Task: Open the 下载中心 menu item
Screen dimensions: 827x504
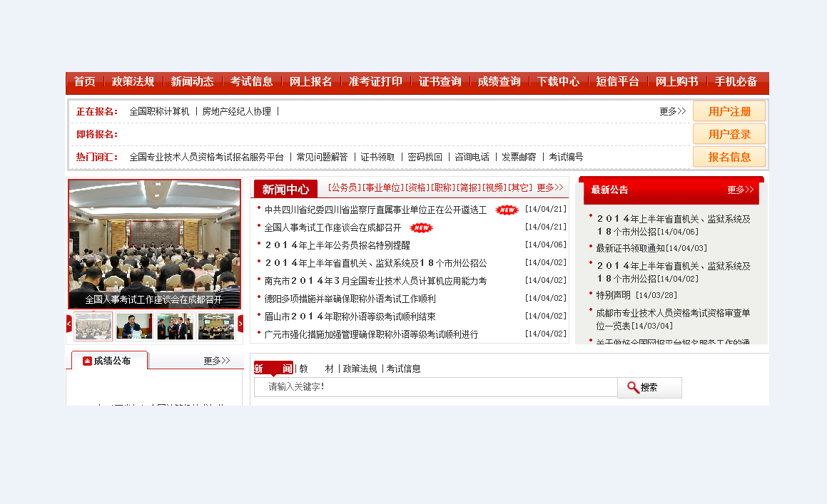Action: (559, 83)
